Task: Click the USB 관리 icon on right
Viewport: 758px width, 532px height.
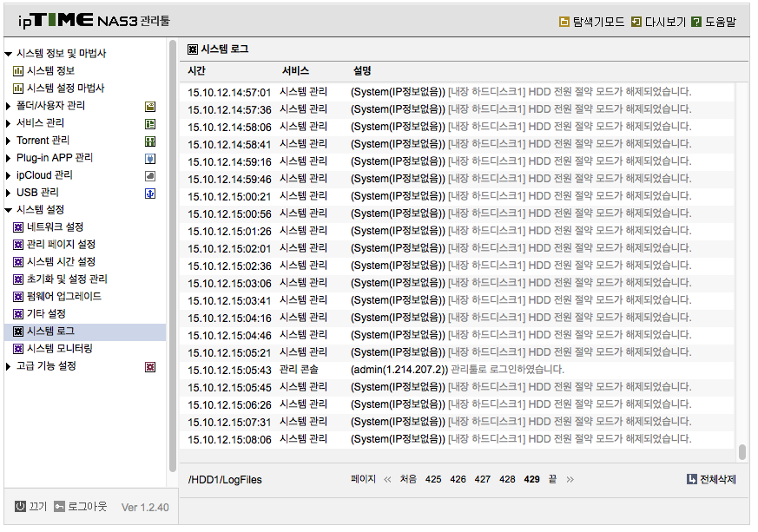Action: pos(150,194)
